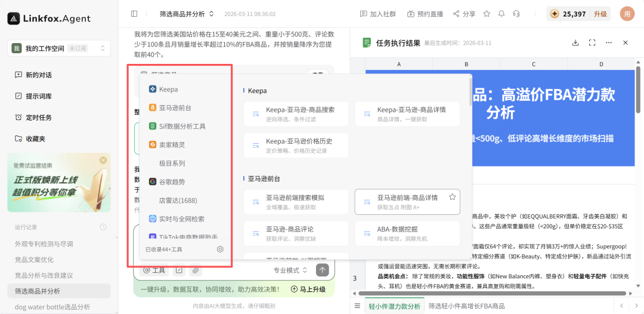Select spreadsheet column A header
The width and height of the screenshot is (644, 314).
[399, 64]
